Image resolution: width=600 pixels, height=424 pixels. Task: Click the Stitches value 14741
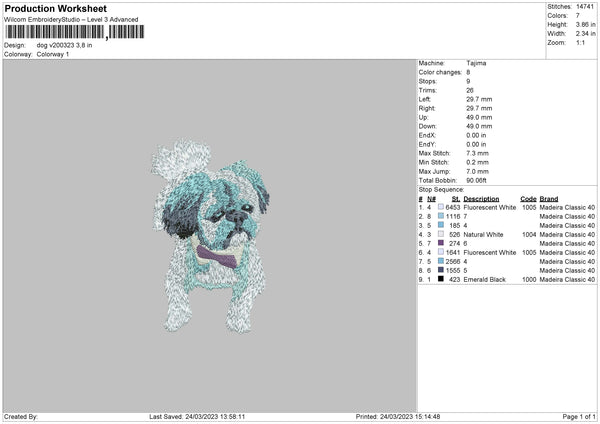click(585, 7)
